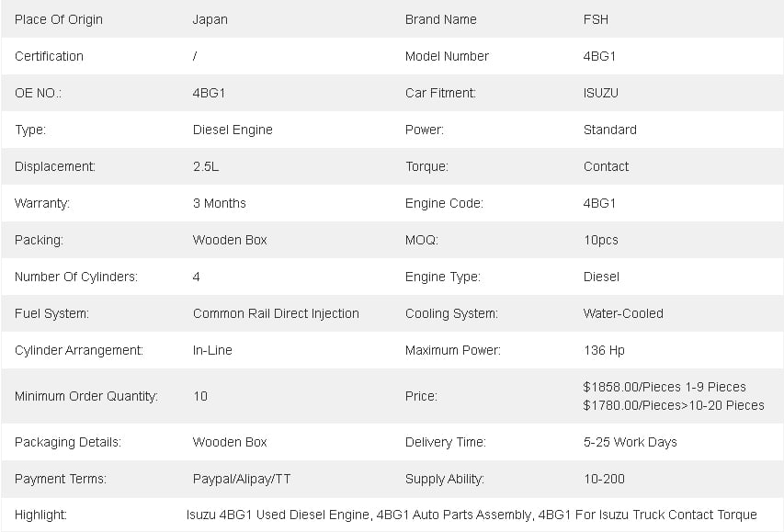Screen dimensions: 784x532
Task: Select the Torque 'Contact' value
Action: pyautogui.click(x=606, y=166)
